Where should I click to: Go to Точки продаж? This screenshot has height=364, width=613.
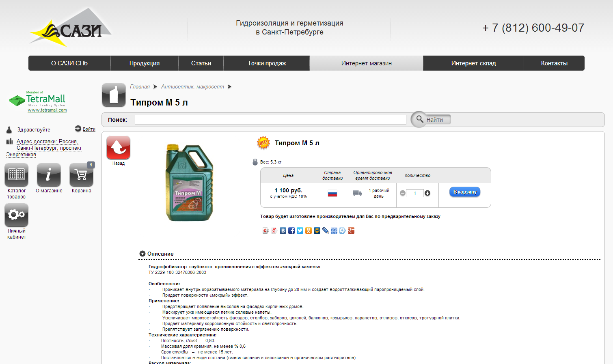pyautogui.click(x=267, y=63)
